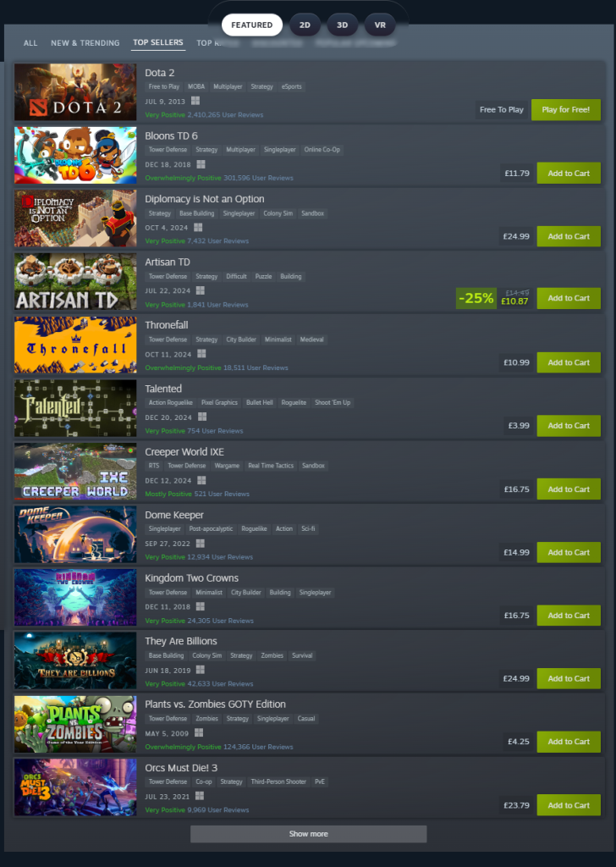Open the Dota 2 game thumbnail
Viewport: 616px width, 867px height.
point(75,91)
